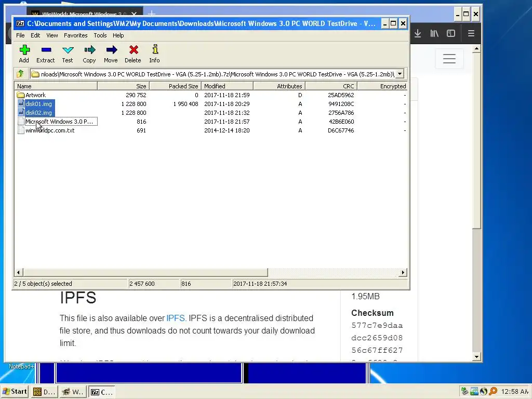
Task: Sort by the Encrypted column header
Action: 382,86
